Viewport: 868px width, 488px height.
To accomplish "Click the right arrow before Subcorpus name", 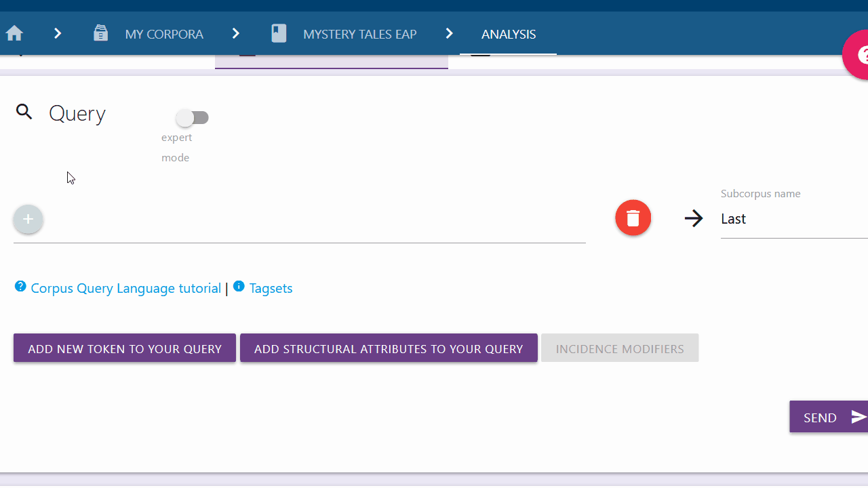I will coord(693,218).
